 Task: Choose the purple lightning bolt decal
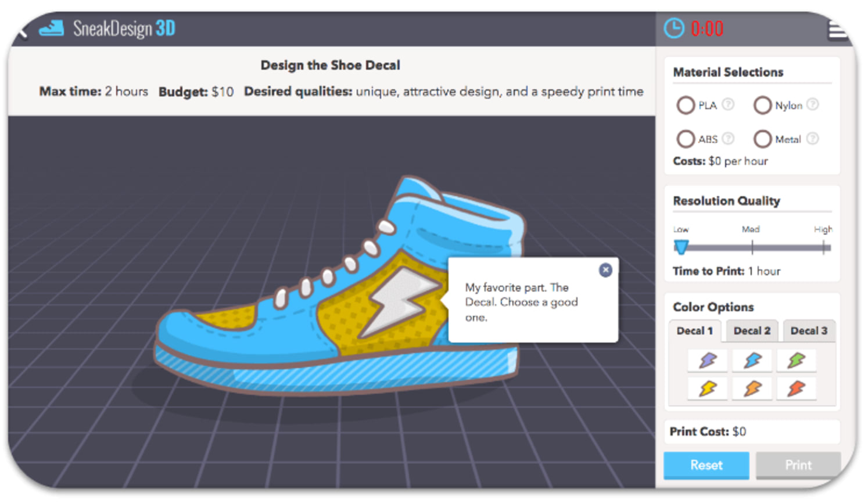pos(707,361)
